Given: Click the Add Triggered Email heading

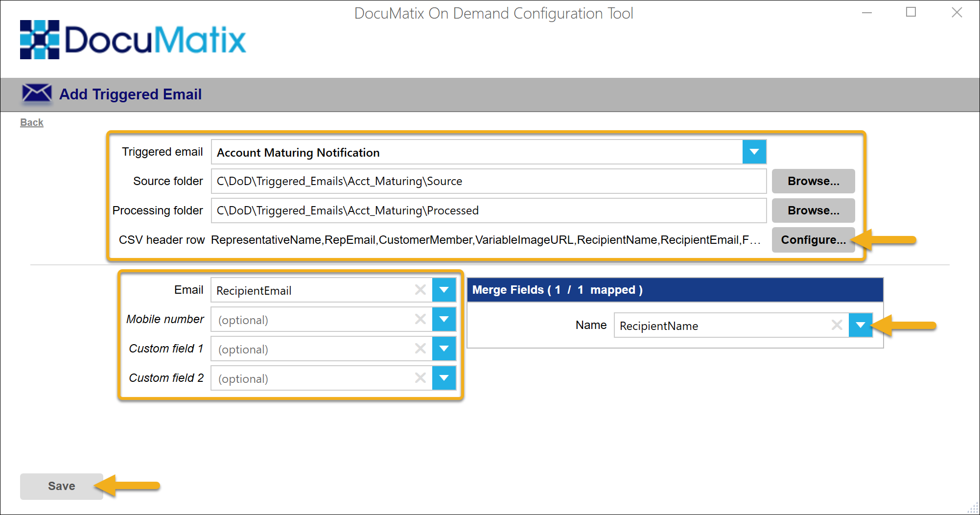Looking at the screenshot, I should tap(131, 94).
